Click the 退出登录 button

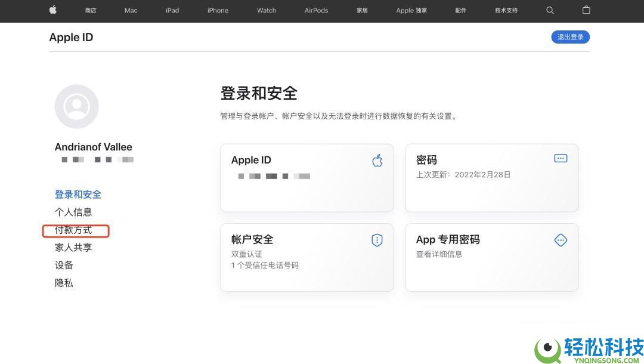570,36
